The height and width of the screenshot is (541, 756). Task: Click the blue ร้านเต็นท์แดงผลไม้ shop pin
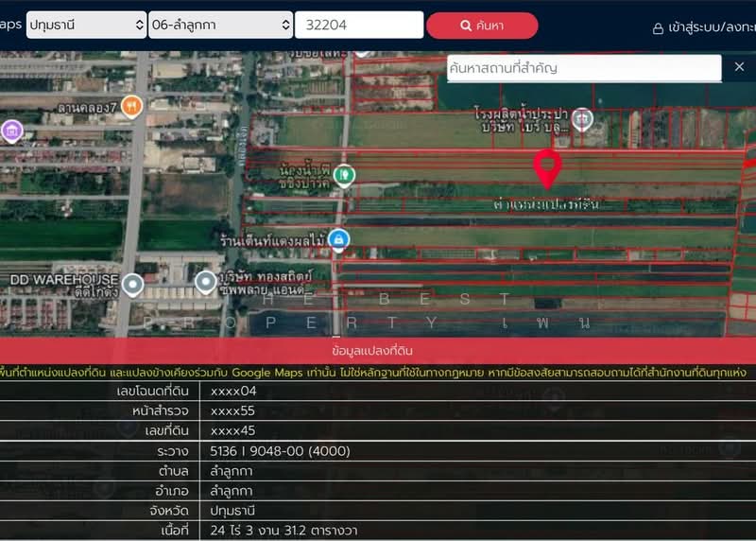pyautogui.click(x=338, y=239)
